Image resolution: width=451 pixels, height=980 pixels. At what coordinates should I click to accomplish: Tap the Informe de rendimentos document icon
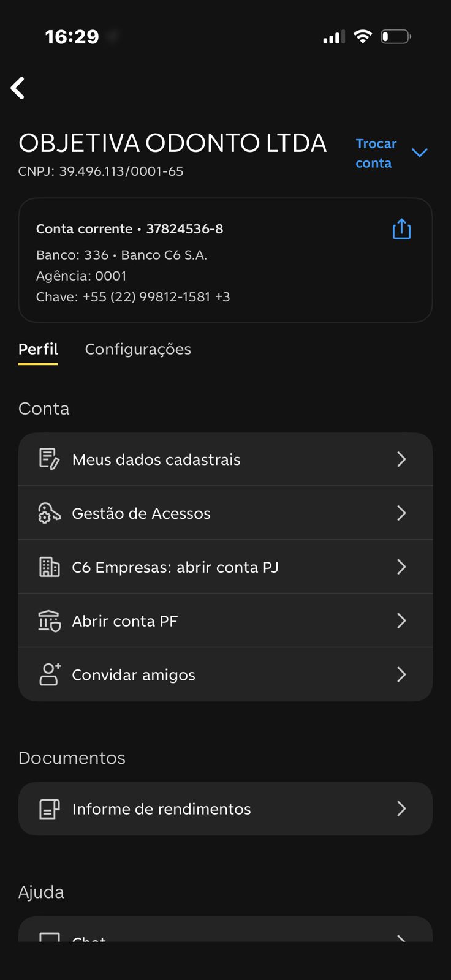(x=49, y=809)
